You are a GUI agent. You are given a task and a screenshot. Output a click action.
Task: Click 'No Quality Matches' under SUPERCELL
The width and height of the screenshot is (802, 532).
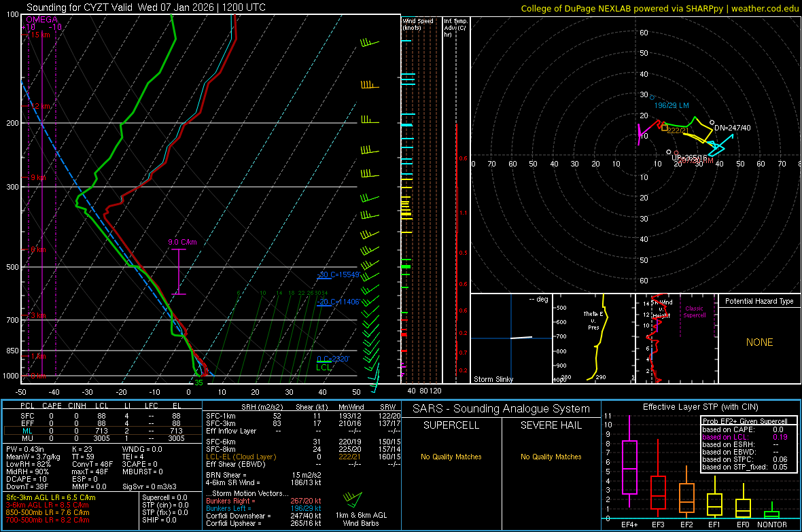click(x=451, y=457)
